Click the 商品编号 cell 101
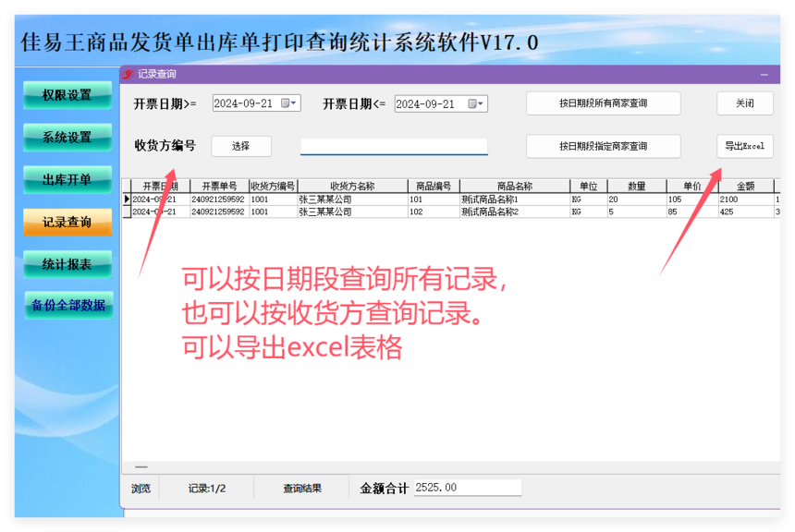 [434, 199]
